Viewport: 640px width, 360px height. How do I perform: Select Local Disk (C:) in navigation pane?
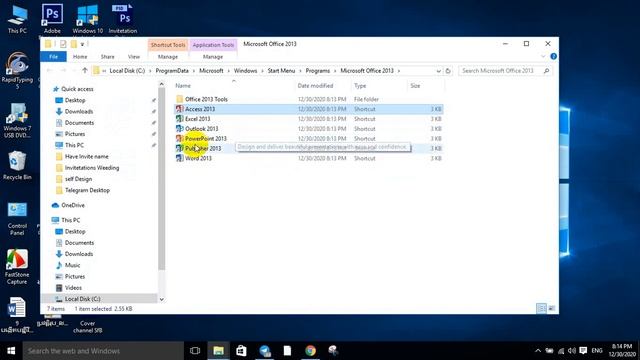coord(82,299)
